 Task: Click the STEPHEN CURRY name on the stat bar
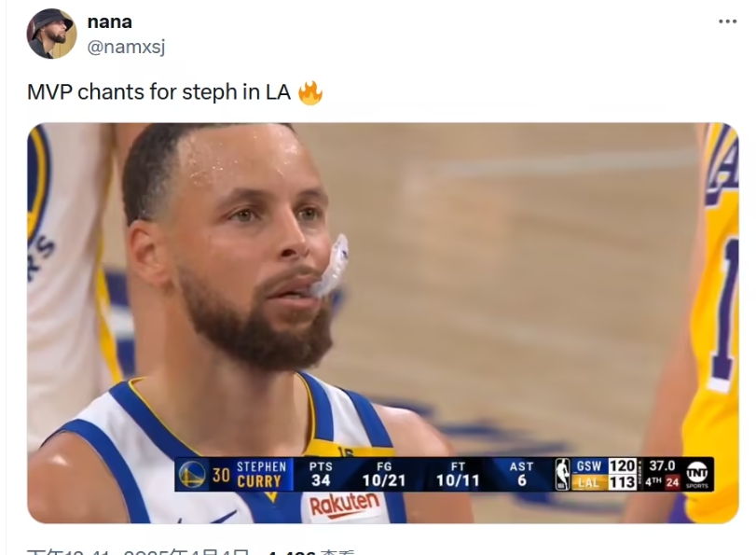click(x=260, y=474)
